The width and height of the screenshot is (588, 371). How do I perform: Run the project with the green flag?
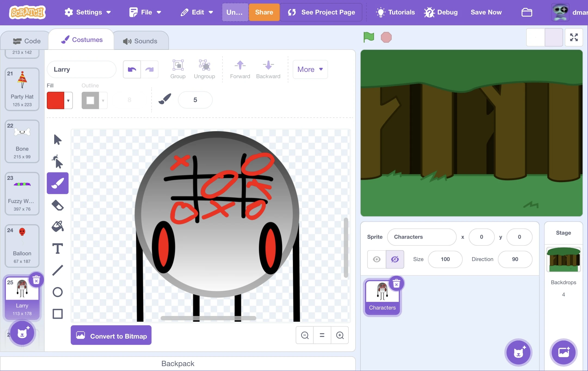coord(368,37)
